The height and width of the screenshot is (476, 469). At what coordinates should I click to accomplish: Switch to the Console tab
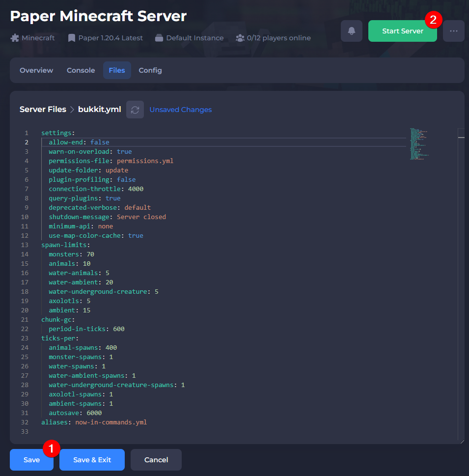pos(81,70)
